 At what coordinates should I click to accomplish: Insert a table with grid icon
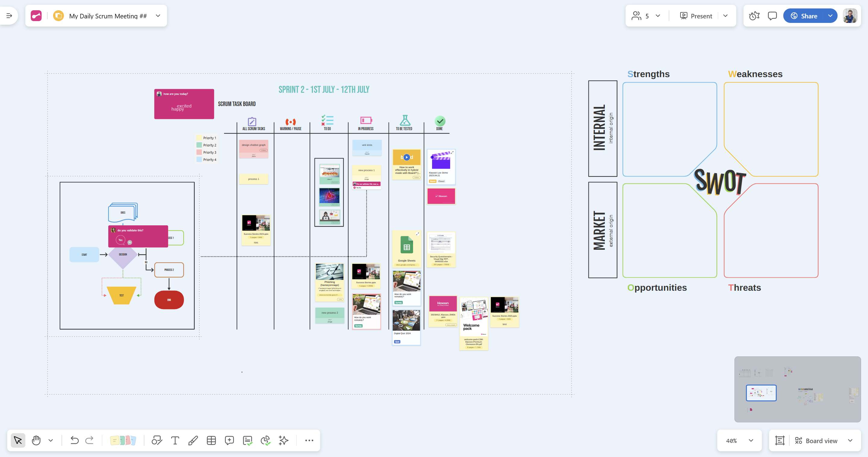211,440
